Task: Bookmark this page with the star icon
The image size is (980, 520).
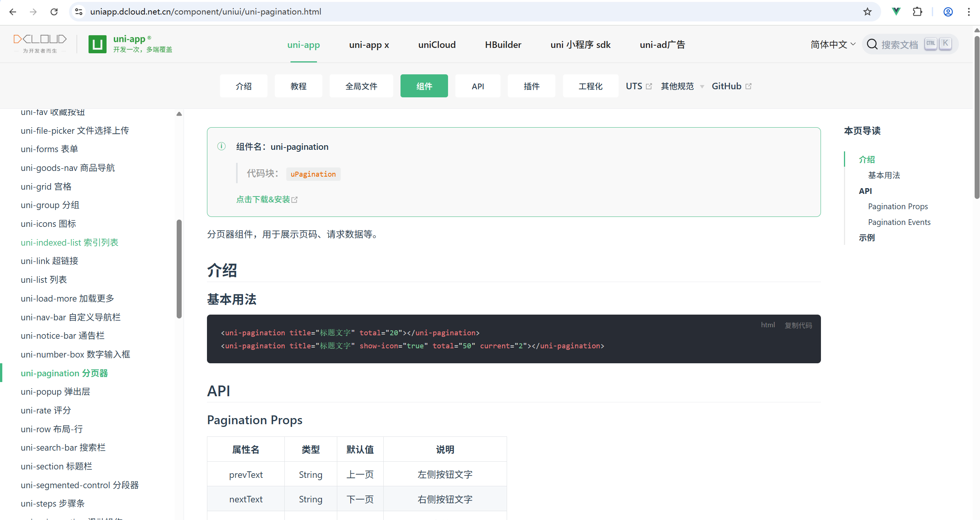Action: pos(867,12)
